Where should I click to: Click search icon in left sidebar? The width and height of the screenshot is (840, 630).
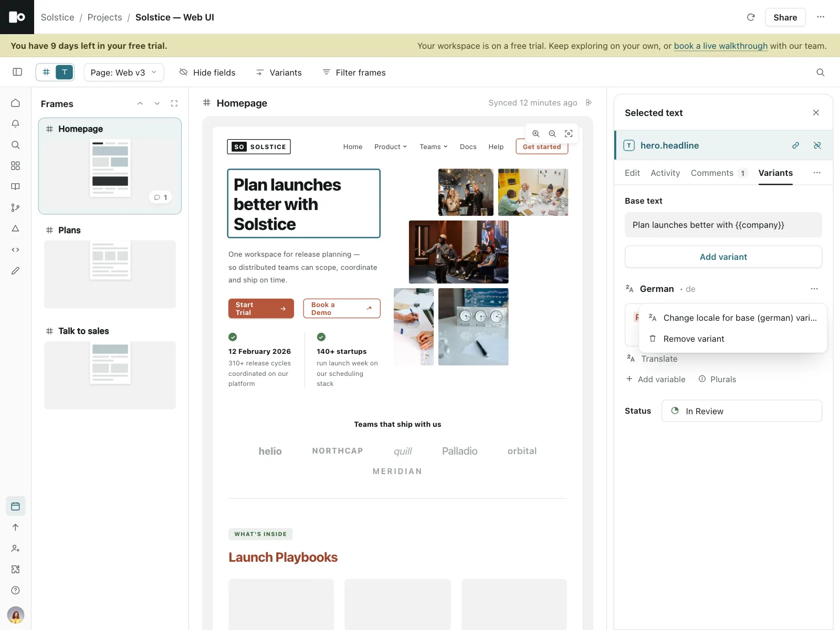16,145
